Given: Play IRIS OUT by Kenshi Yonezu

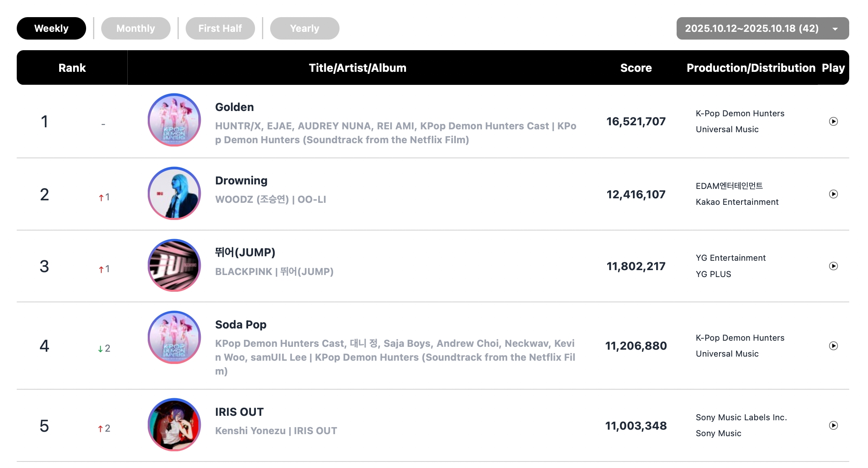Looking at the screenshot, I should (833, 426).
